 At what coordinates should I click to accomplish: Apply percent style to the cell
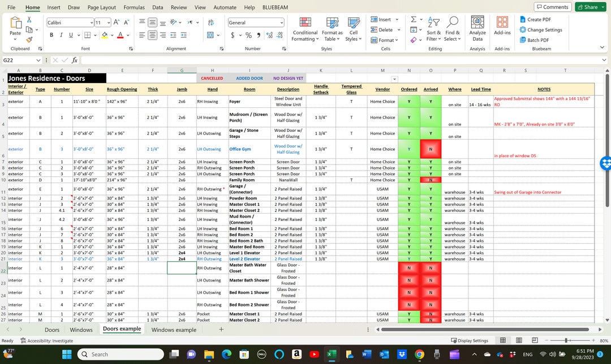click(248, 35)
